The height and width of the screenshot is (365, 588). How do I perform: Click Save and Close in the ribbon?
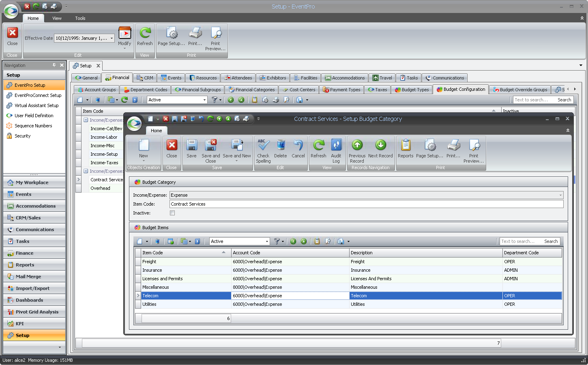point(210,151)
